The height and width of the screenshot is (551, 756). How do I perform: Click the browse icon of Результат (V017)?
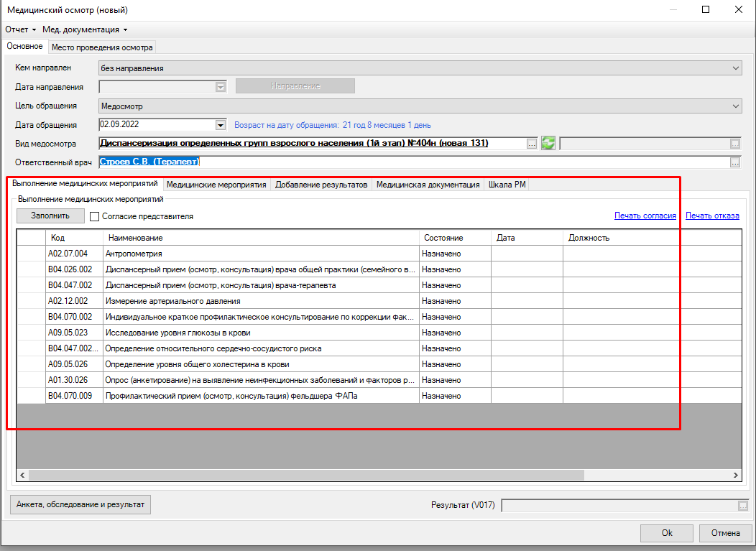pyautogui.click(x=743, y=505)
